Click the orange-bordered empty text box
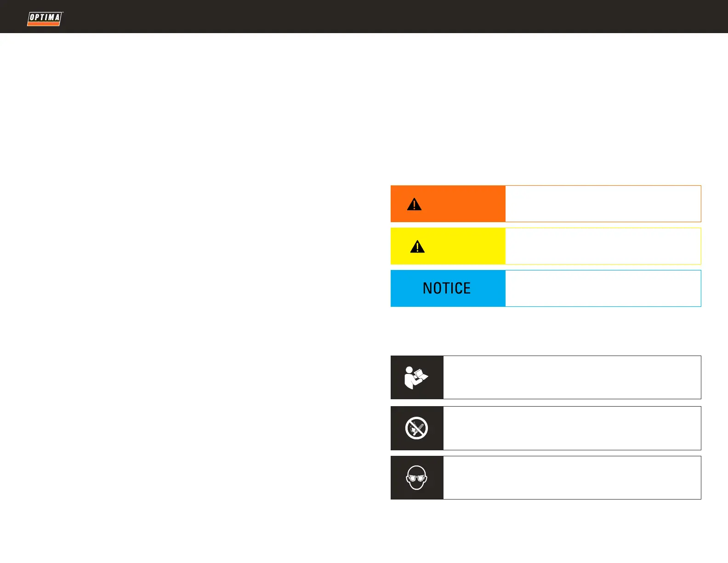This screenshot has width=728, height=563. (x=603, y=204)
